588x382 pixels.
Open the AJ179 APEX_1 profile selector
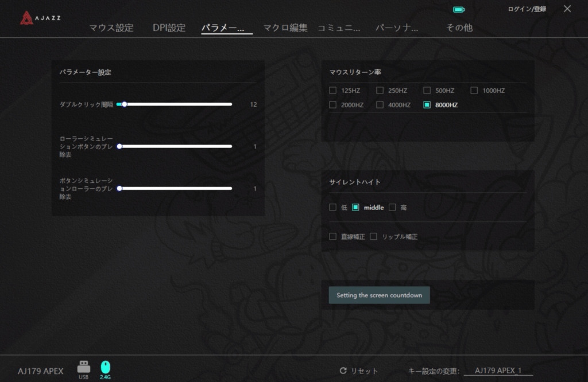click(x=498, y=371)
